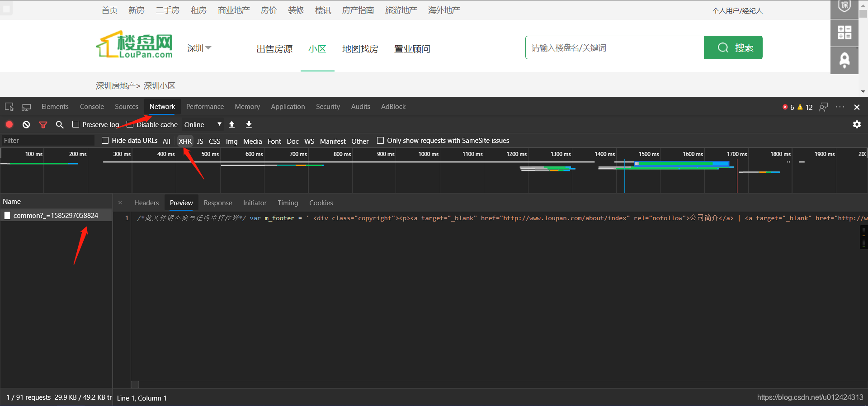Filter requests by Other
The width and height of the screenshot is (868, 406).
360,141
